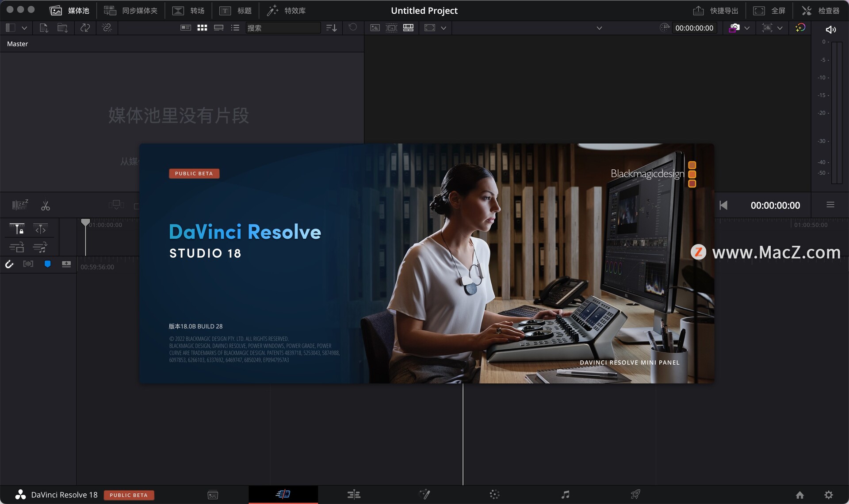Open the Fusion page icon

[424, 494]
